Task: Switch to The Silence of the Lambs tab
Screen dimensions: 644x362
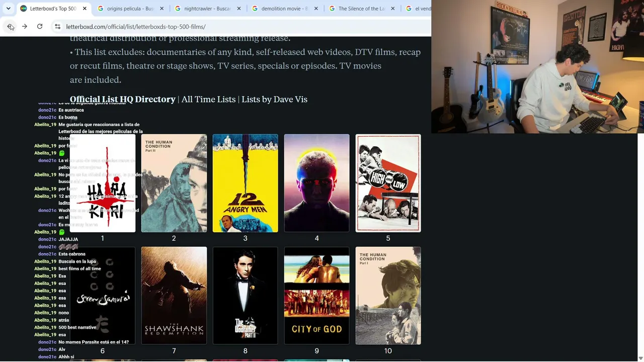Action: click(362, 9)
